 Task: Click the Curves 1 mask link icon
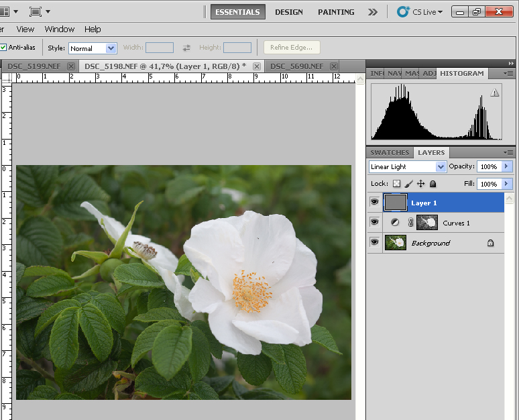(x=411, y=223)
